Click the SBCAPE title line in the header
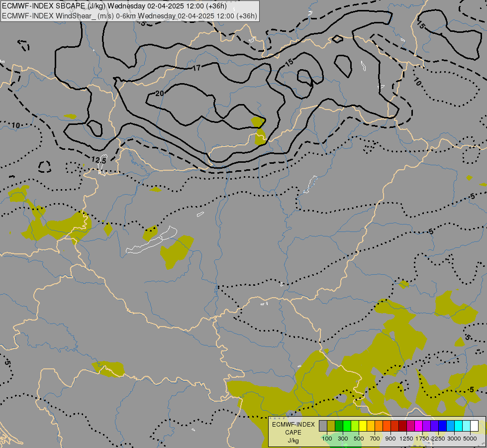This screenshot has width=487, height=448. click(x=114, y=6)
